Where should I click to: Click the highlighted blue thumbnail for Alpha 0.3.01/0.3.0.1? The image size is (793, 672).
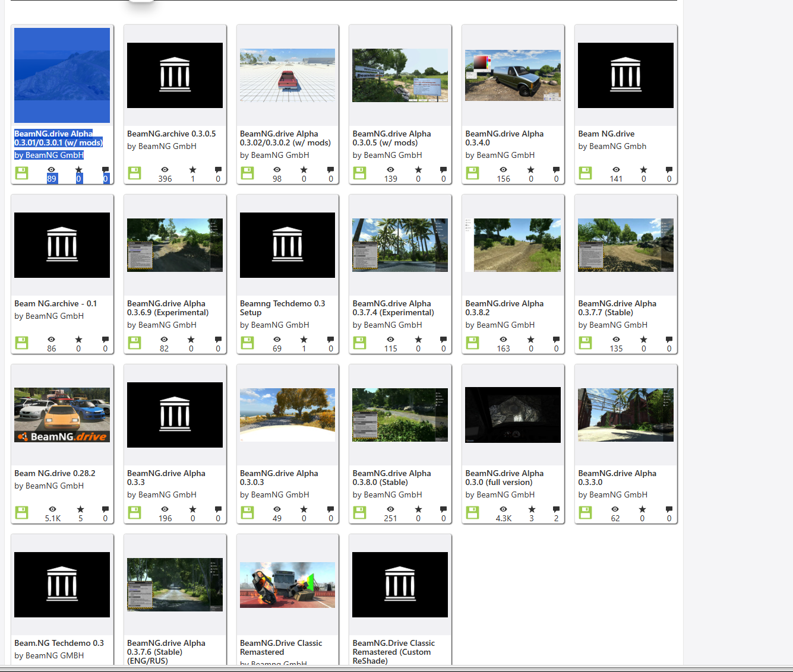(x=62, y=75)
